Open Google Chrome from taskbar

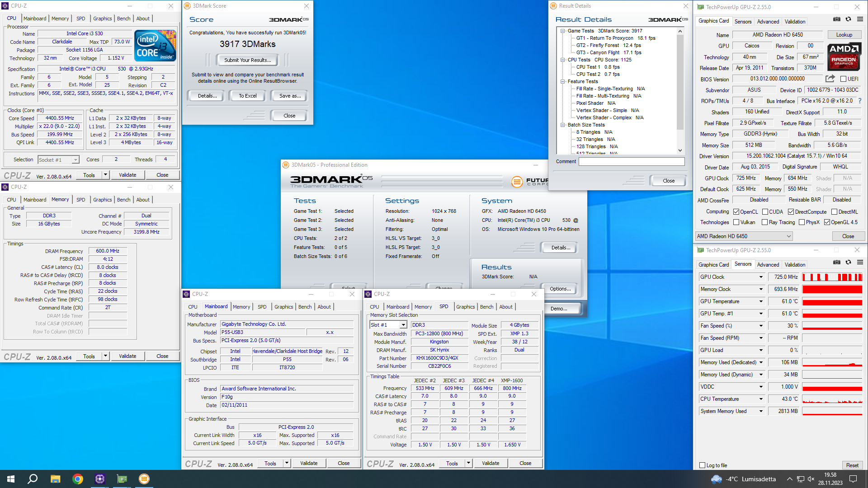point(78,479)
